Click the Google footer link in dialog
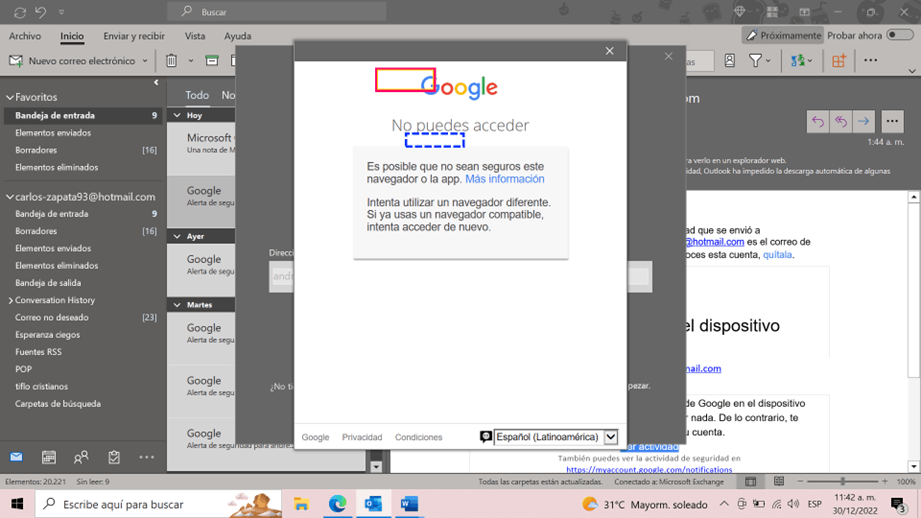 [315, 437]
